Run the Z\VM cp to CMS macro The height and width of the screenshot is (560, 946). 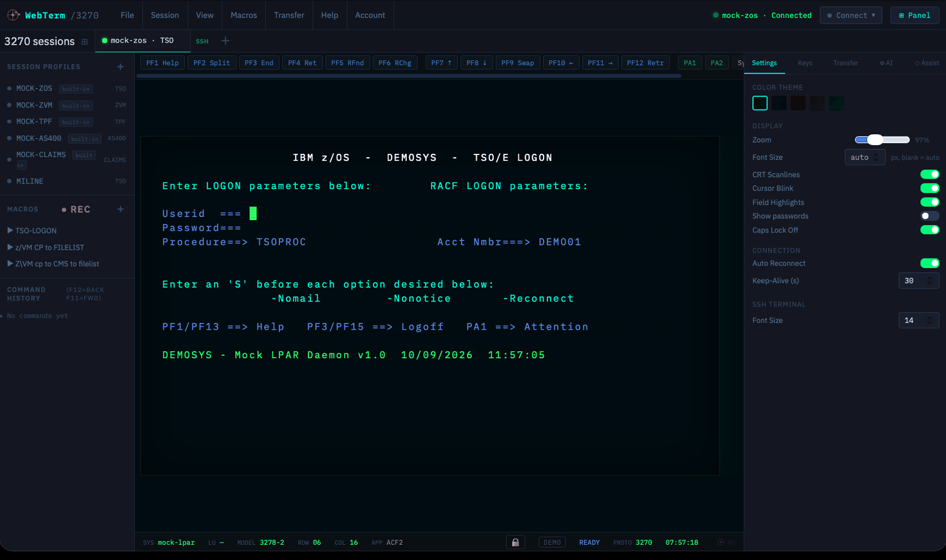[53, 264]
